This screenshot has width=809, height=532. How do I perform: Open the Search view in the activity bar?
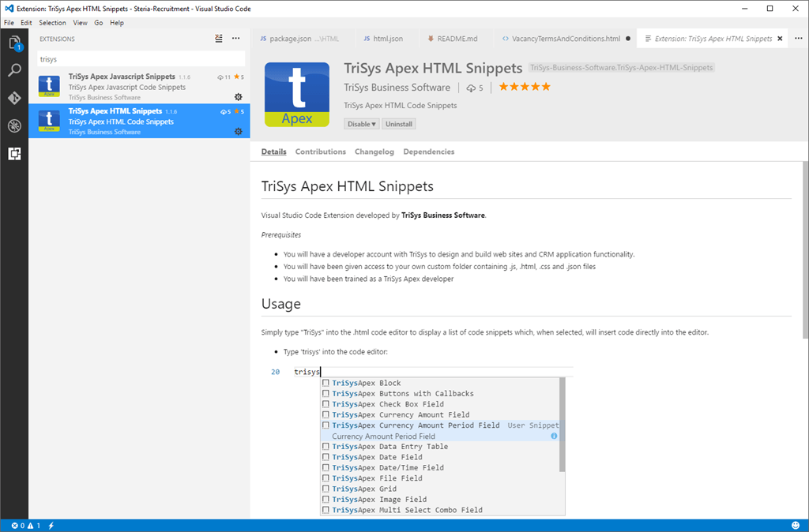pos(14,70)
